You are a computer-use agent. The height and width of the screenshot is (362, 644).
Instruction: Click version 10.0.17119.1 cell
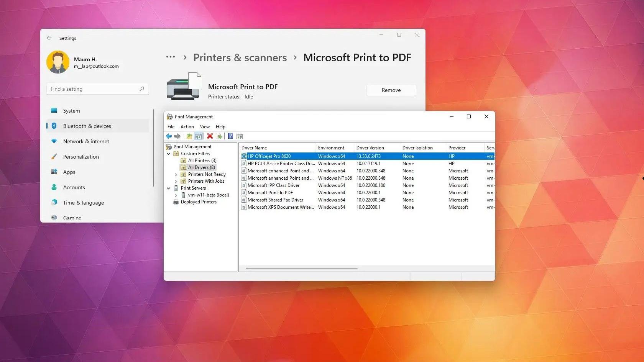[368, 163]
